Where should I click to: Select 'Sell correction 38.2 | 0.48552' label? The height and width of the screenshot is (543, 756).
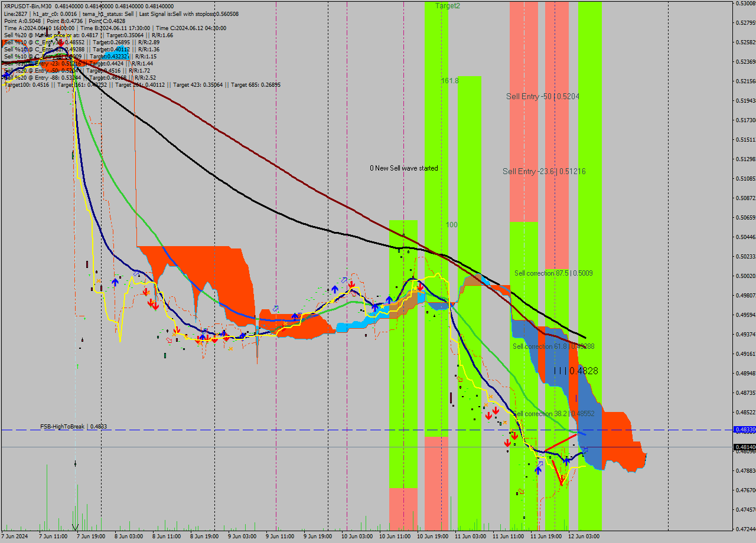pos(553,414)
